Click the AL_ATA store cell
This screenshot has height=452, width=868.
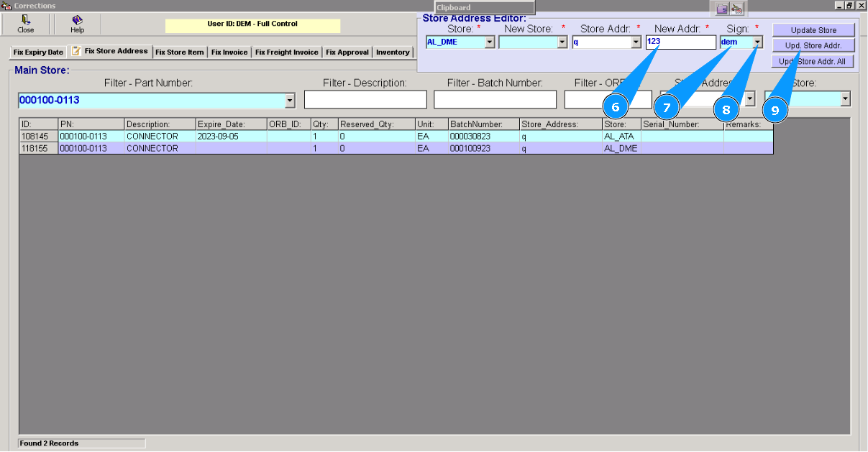pos(621,136)
